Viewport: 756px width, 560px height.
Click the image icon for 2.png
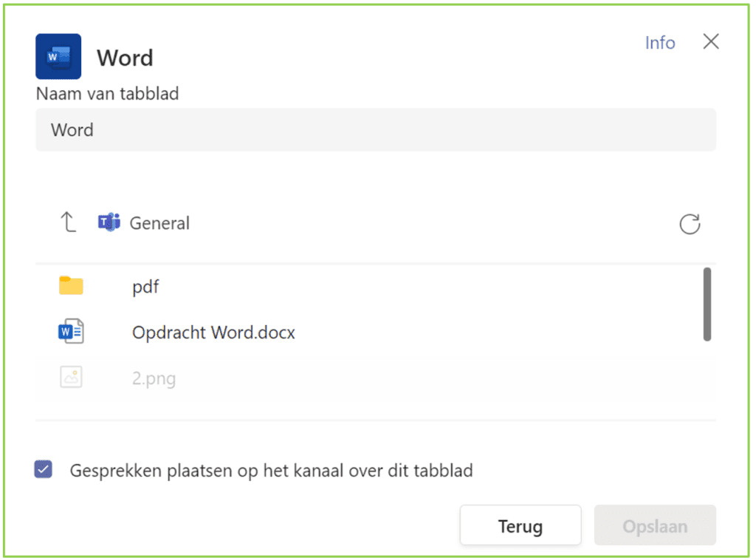[71, 378]
